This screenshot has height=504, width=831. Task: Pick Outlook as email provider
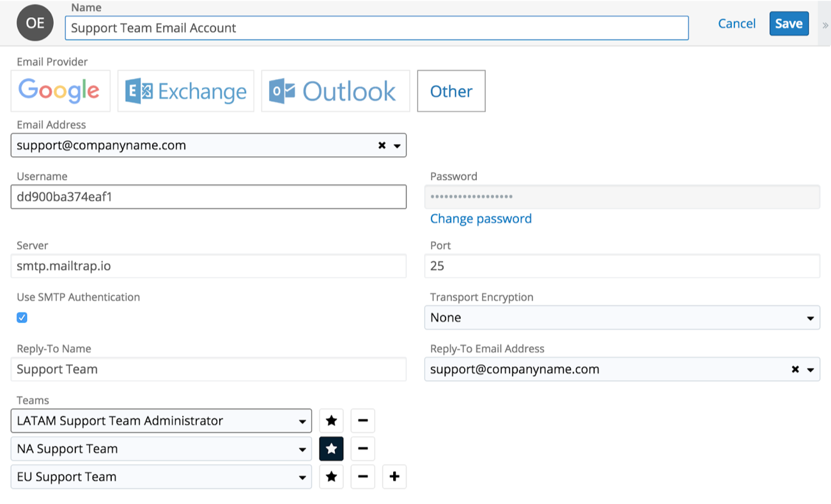click(x=335, y=91)
